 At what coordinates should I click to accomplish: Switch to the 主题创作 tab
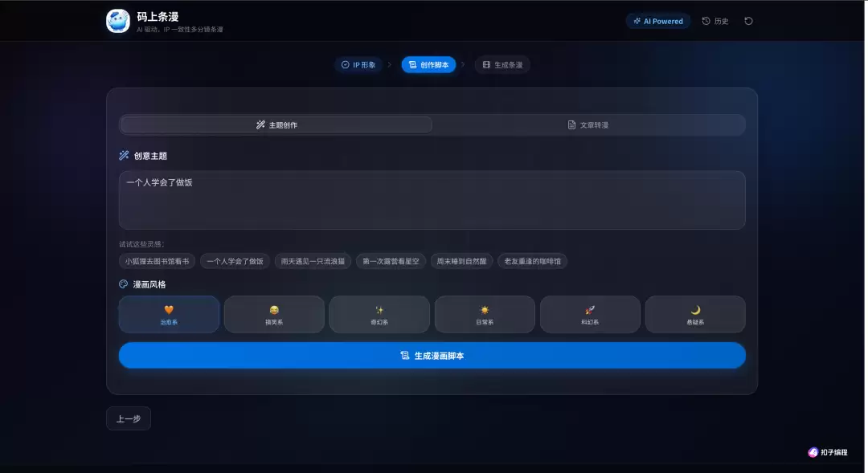pyautogui.click(x=276, y=125)
